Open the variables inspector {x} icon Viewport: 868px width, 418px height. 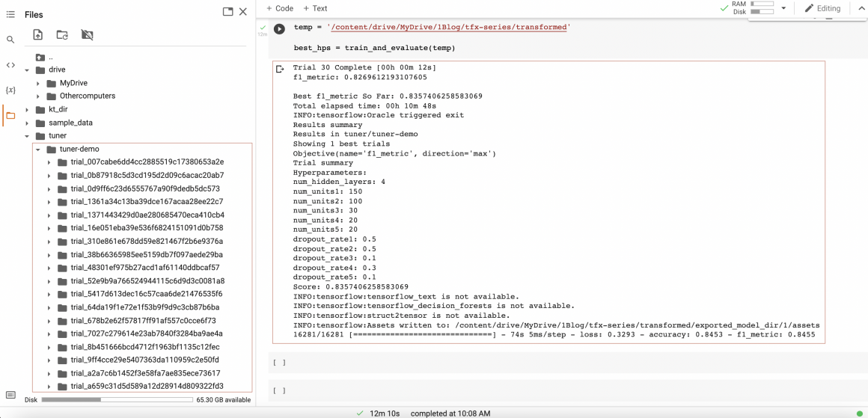tap(10, 90)
